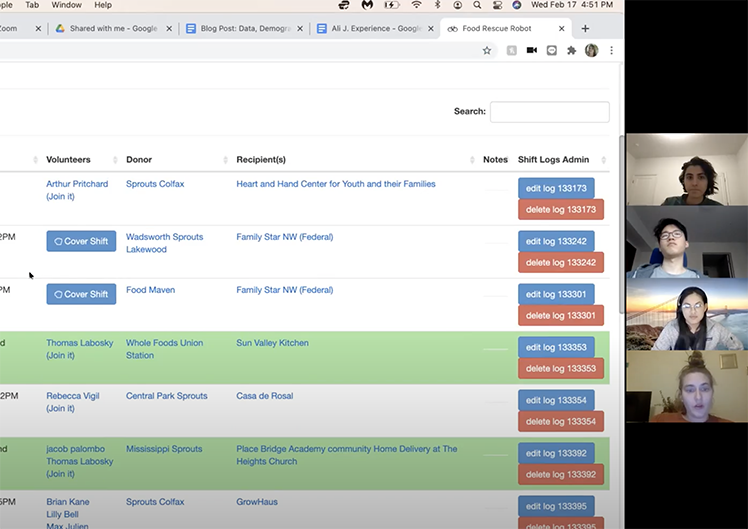Sort by Shift Logs Admin column
The height and width of the screenshot is (529, 748).
click(553, 160)
